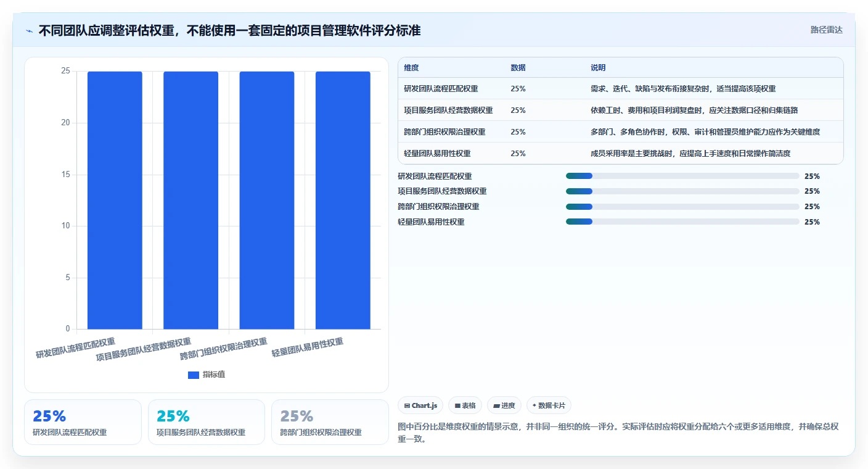This screenshot has height=469, width=868.
Task: Click the x-axis label 轻量团队易用性权重
Action: click(x=308, y=348)
